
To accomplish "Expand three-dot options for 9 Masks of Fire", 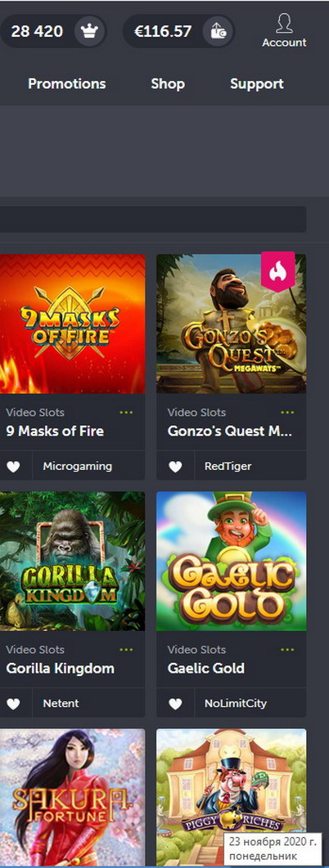I will pyautogui.click(x=126, y=413).
